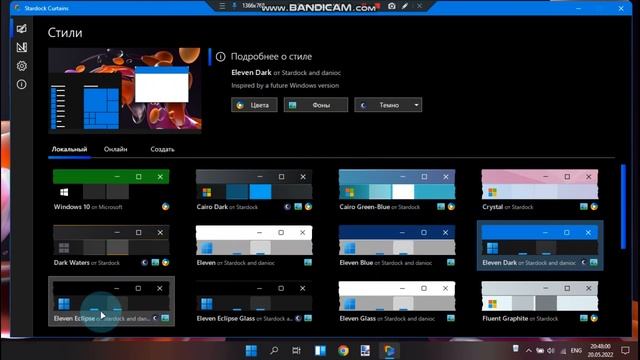Viewport: 640px width, 360px height.
Task: Select the Fluent Graphite style thumbnail
Action: 540,297
